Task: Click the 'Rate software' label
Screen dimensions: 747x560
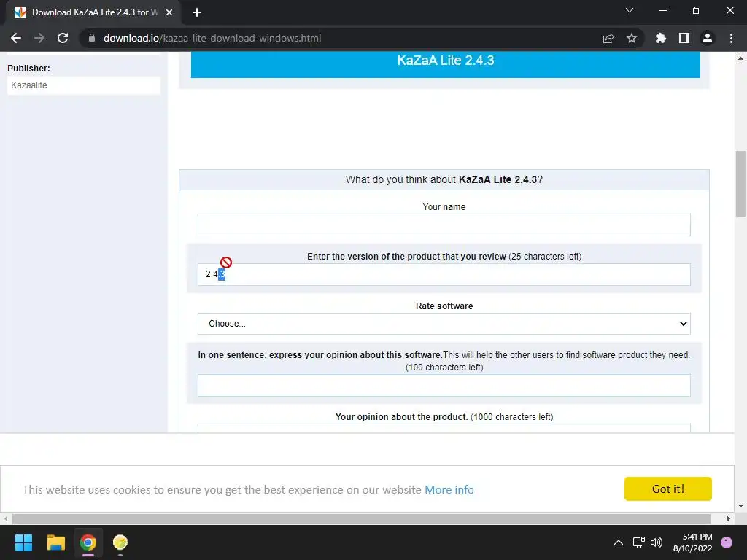Action: 444,306
